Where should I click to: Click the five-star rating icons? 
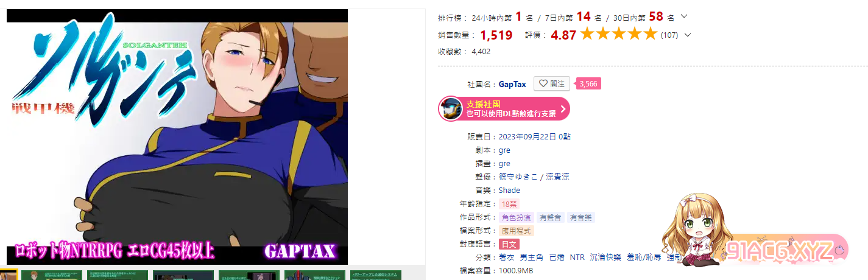(619, 34)
